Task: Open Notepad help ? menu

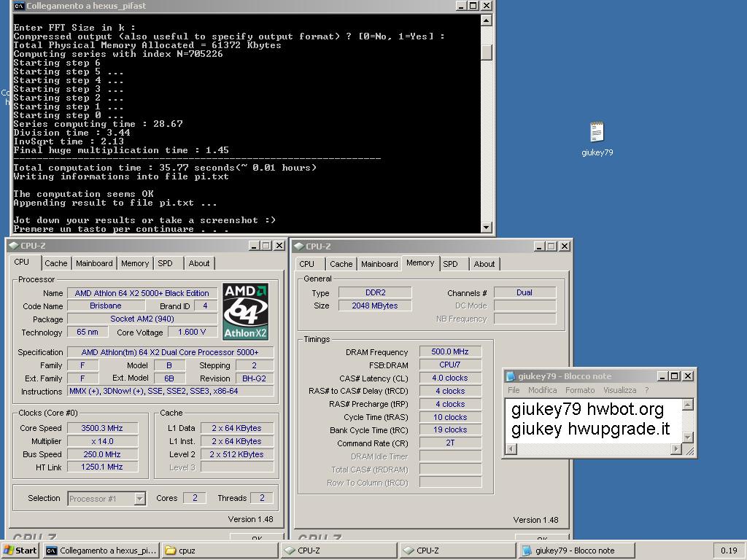Action: pyautogui.click(x=647, y=390)
